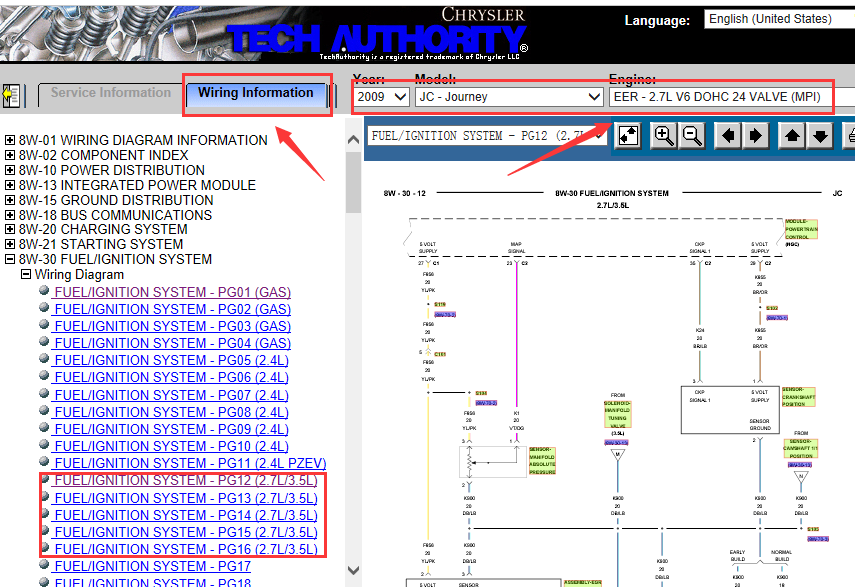Expand 8W-10 Power Distribution node
The image size is (855, 587).
pos(10,170)
